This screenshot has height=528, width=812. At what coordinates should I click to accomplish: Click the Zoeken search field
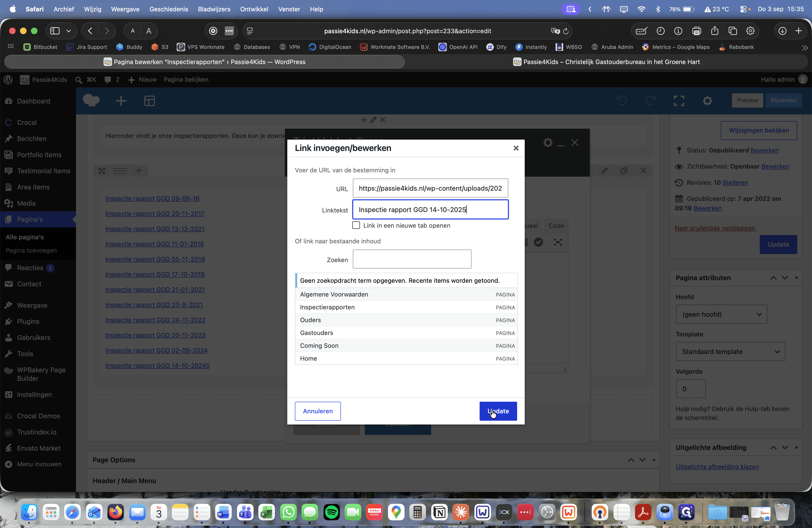(412, 259)
